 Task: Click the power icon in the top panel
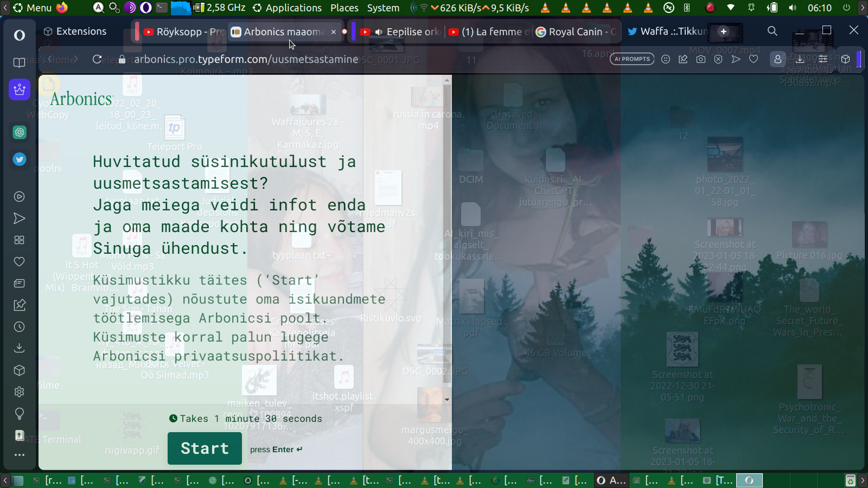[x=846, y=8]
